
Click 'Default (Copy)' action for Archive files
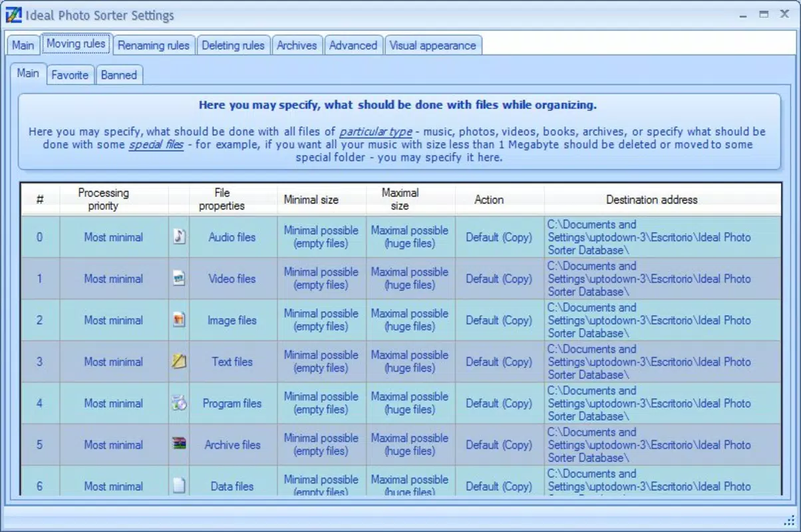[500, 445]
